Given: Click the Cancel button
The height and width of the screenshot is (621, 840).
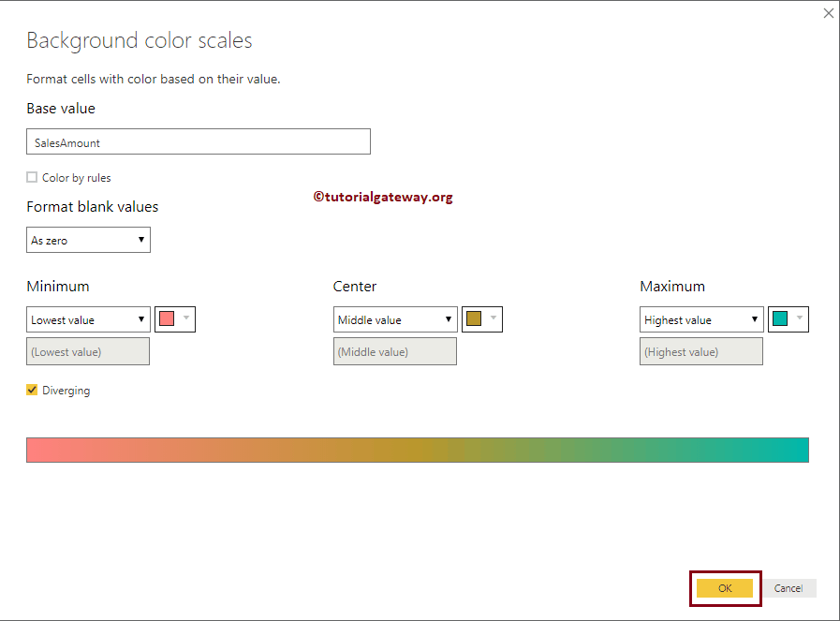Looking at the screenshot, I should [788, 588].
